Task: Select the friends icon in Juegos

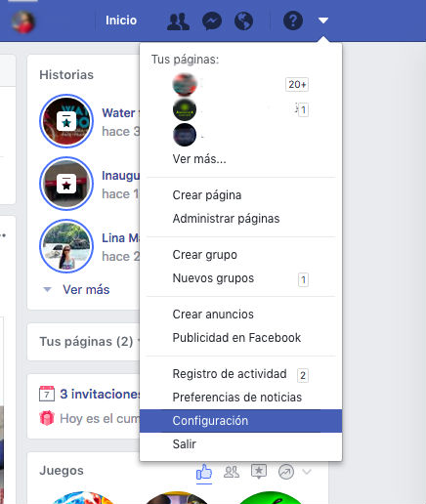Action: click(x=232, y=472)
